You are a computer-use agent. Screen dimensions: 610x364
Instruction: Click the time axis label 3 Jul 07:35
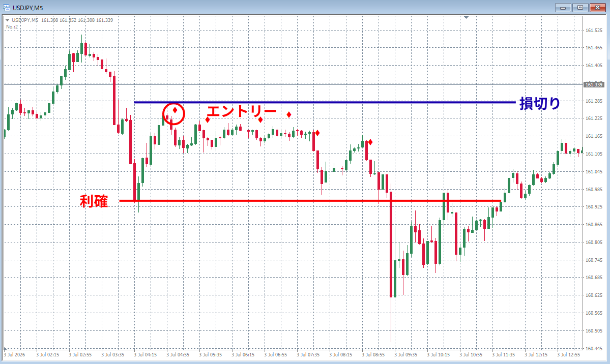pos(308,355)
